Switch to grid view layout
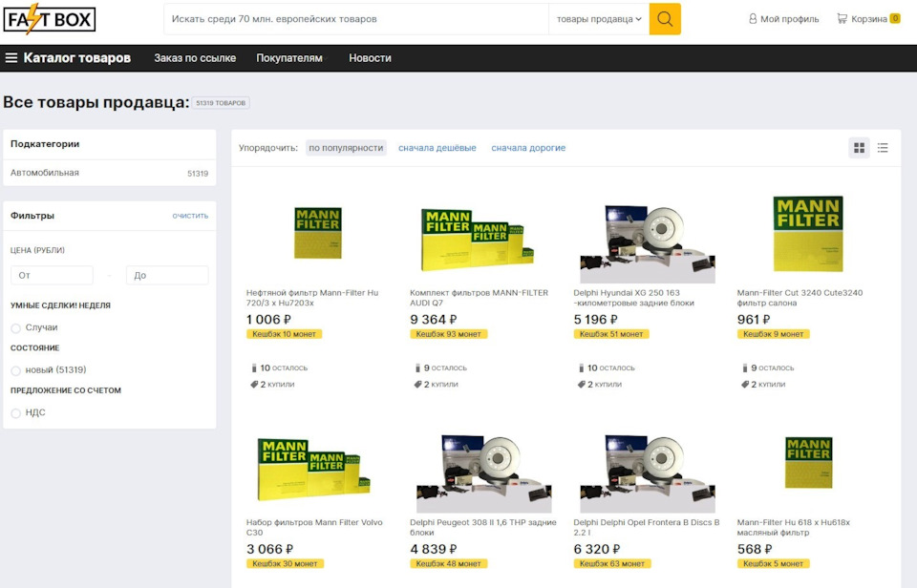 (859, 148)
